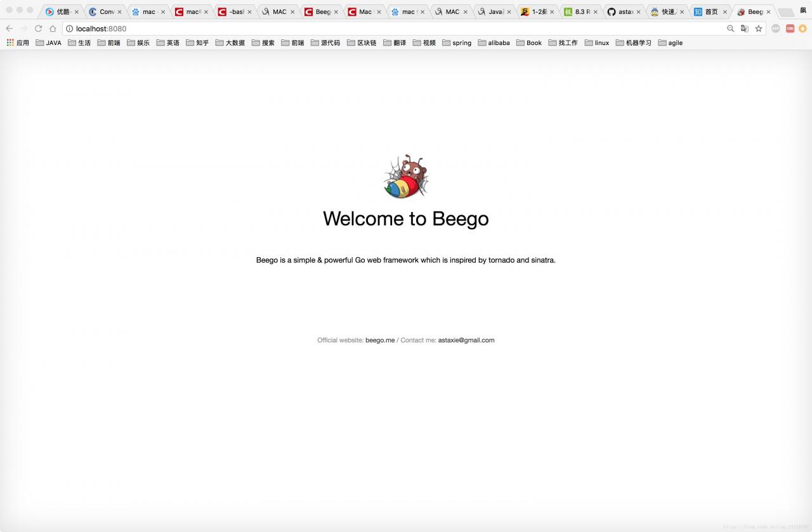The image size is (812, 532).
Task: Open the zoom magnifier in address bar
Action: tap(730, 29)
